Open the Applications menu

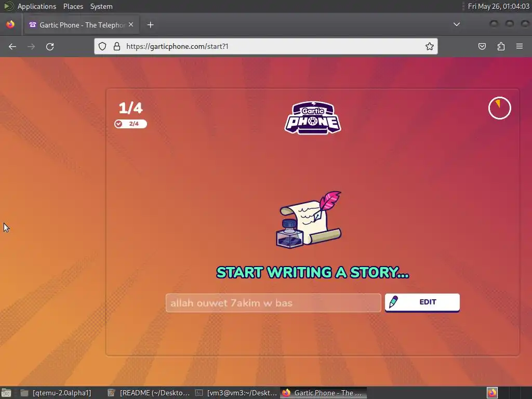click(37, 6)
